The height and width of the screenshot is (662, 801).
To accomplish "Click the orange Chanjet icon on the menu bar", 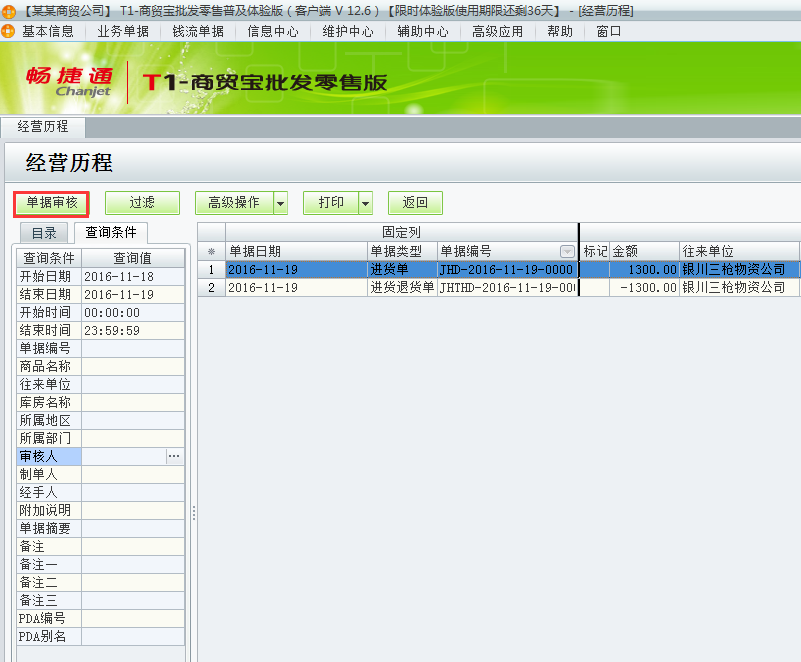I will (x=8, y=31).
